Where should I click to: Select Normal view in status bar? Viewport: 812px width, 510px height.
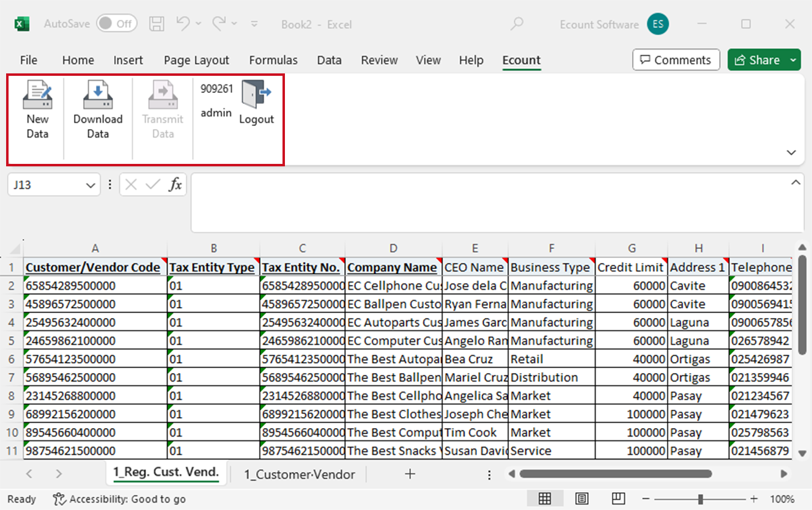click(x=544, y=498)
